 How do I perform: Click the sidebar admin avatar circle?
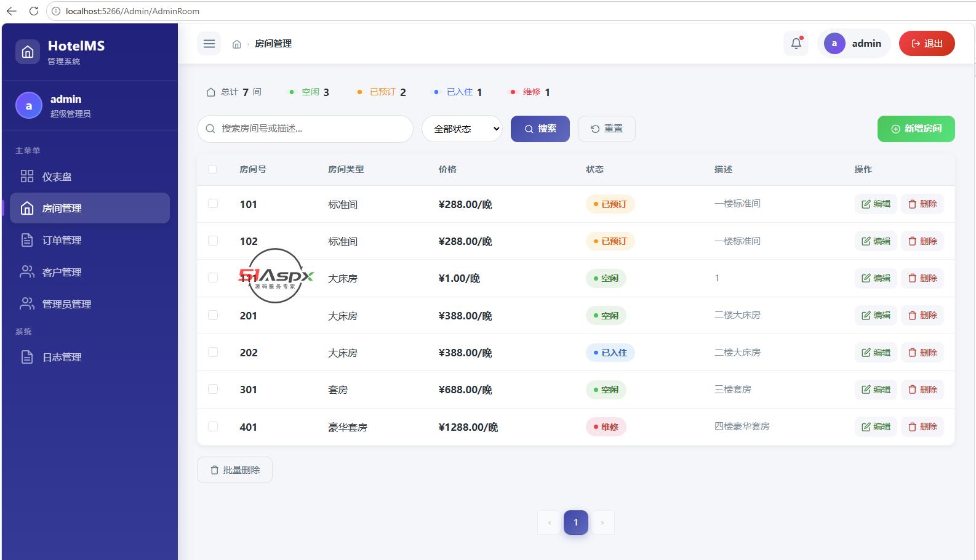[x=28, y=106]
